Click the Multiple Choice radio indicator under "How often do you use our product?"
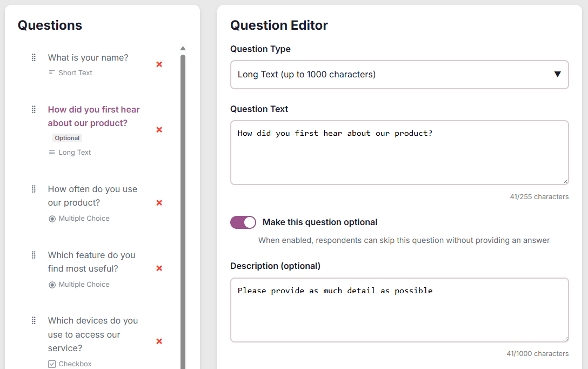This screenshot has height=369, width=588. pos(52,218)
